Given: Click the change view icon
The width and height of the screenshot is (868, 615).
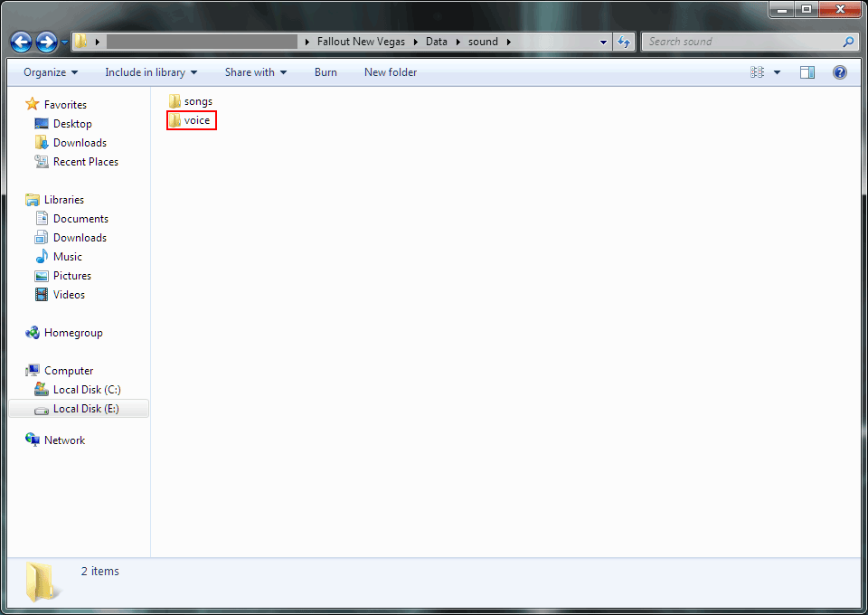Looking at the screenshot, I should point(758,72).
